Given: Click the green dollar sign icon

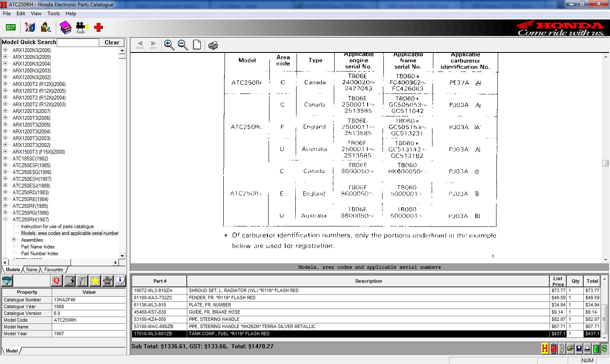Looking at the screenshot, I should coord(604,349).
